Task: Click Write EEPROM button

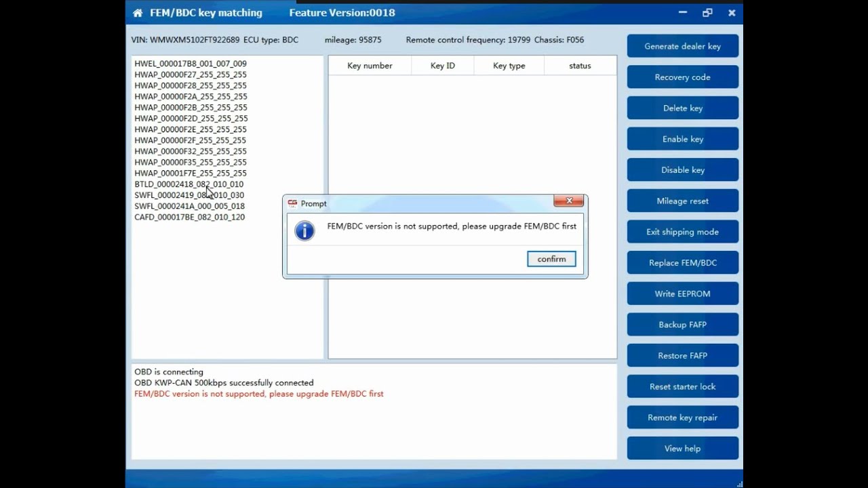Action: [682, 294]
